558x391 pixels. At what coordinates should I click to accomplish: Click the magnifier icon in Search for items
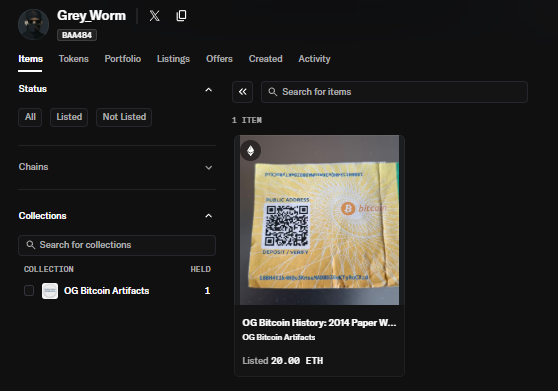click(x=273, y=92)
